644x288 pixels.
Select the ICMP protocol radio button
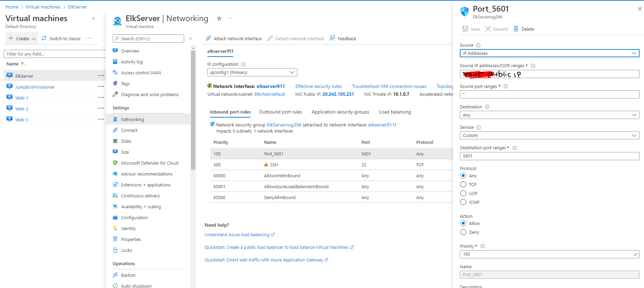pos(463,202)
